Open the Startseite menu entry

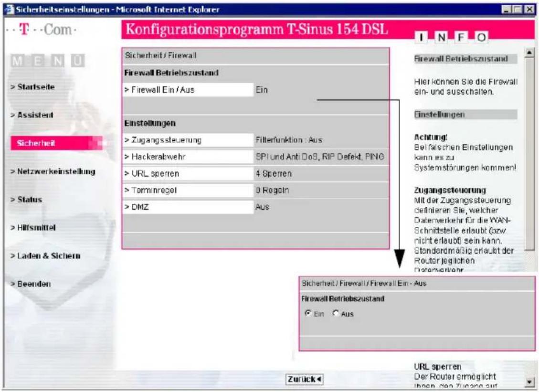(32, 86)
